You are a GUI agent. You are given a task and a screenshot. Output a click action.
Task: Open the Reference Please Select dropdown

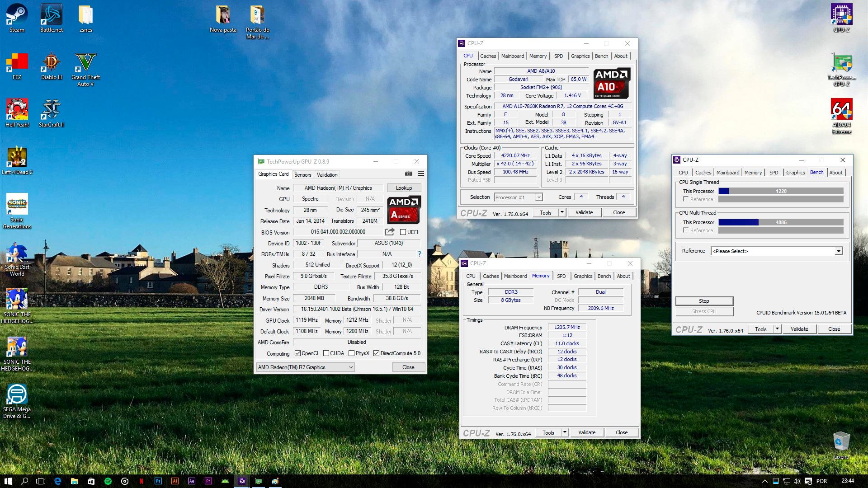777,251
